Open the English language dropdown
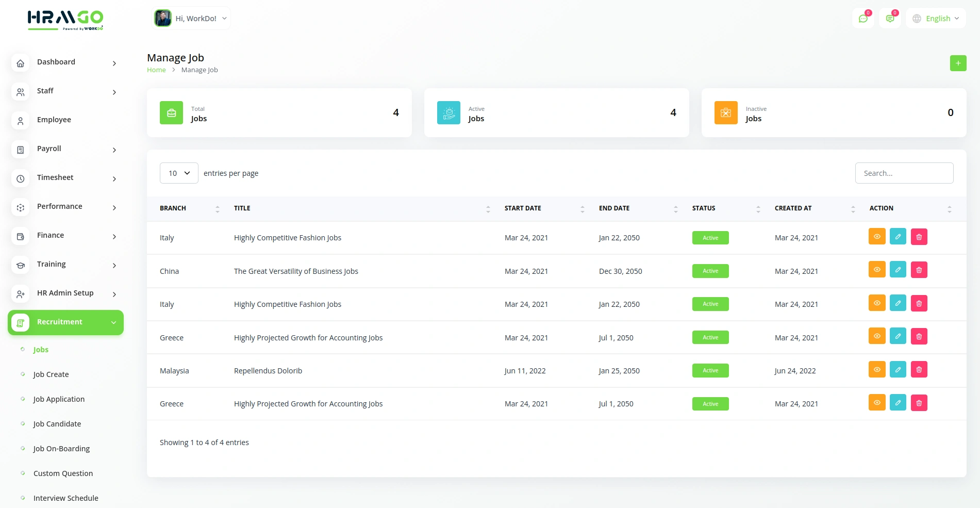Viewport: 980px width, 508px height. pyautogui.click(x=936, y=19)
